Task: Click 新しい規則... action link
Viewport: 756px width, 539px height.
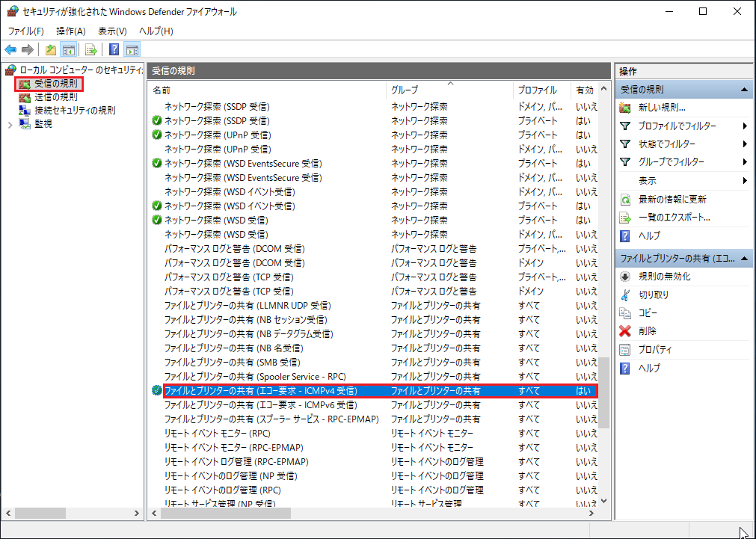Action: tap(662, 108)
